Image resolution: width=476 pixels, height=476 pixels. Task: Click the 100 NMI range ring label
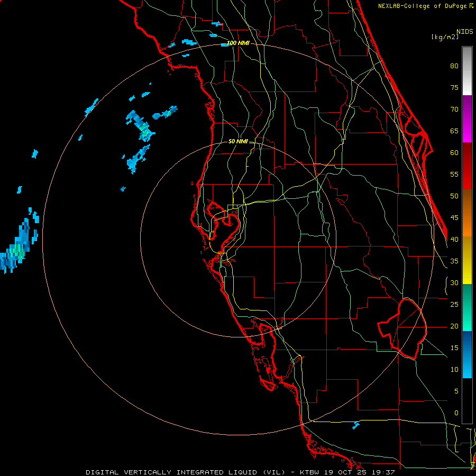point(238,43)
